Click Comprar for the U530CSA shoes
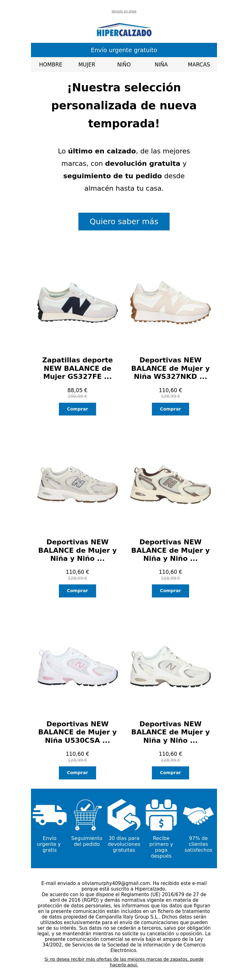Screen dimensions: 248x980 77,773
